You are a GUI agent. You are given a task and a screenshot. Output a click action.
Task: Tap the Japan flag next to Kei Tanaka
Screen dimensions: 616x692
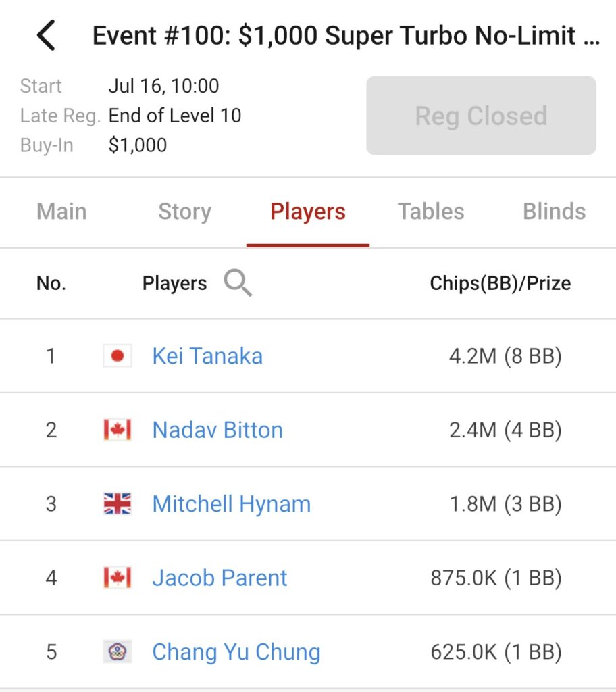pyautogui.click(x=118, y=355)
